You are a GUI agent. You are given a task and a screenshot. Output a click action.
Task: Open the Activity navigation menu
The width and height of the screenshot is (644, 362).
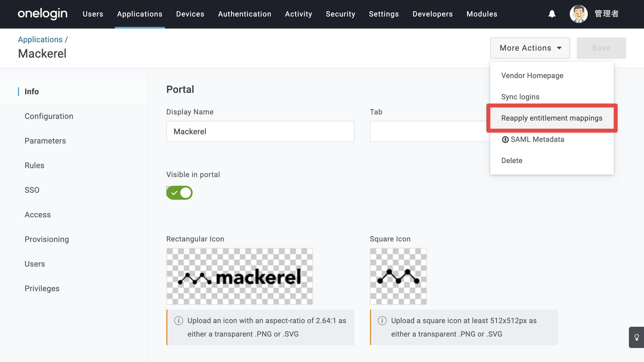pos(298,14)
